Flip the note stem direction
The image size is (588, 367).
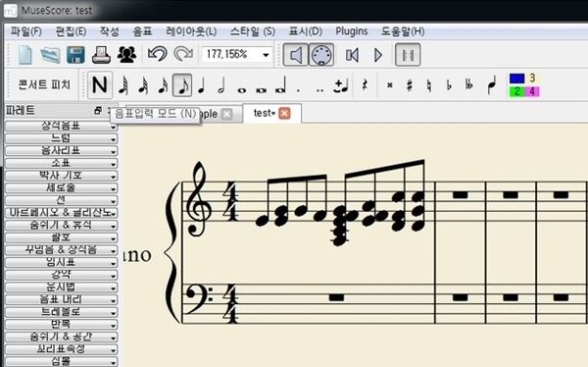click(x=492, y=85)
